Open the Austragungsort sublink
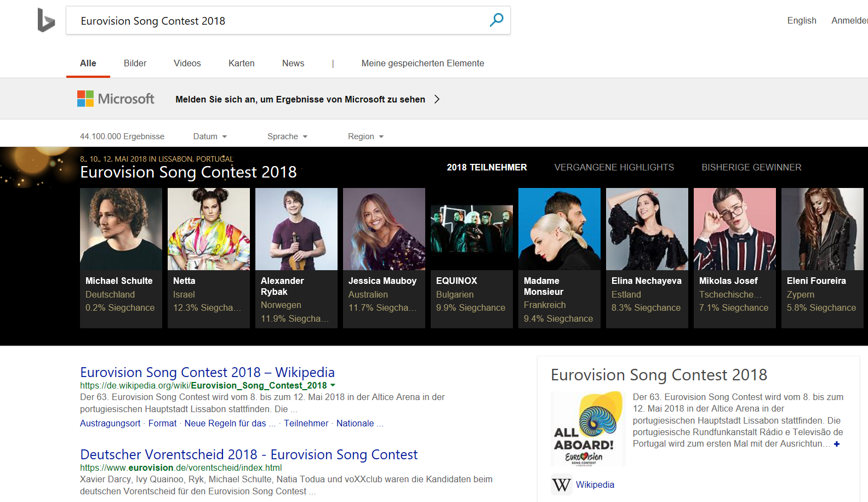This screenshot has width=868, height=502. (110, 423)
